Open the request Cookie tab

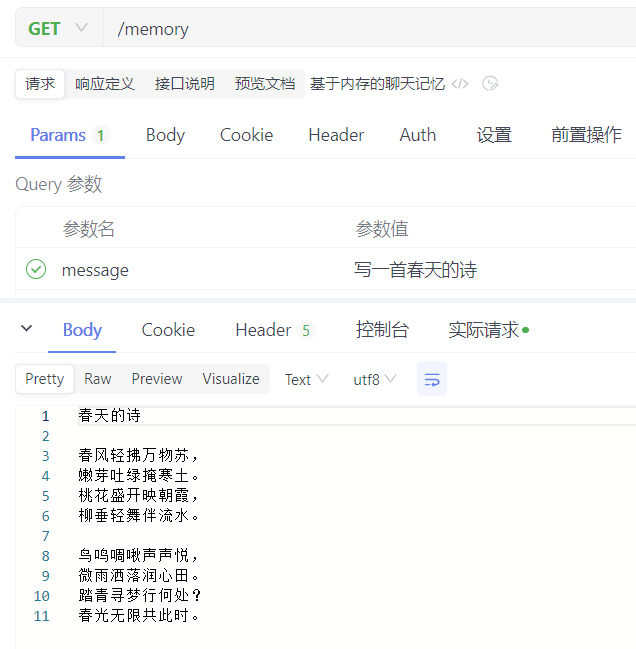[246, 135]
